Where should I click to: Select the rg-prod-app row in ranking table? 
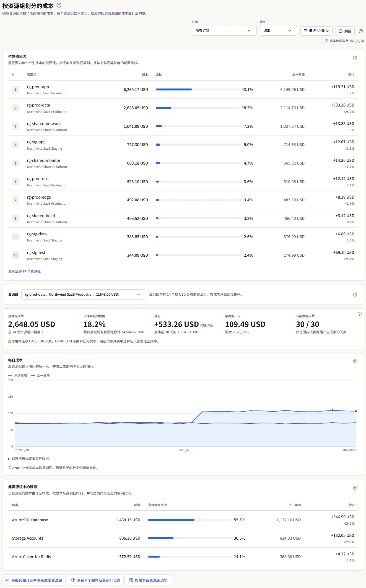[183, 90]
